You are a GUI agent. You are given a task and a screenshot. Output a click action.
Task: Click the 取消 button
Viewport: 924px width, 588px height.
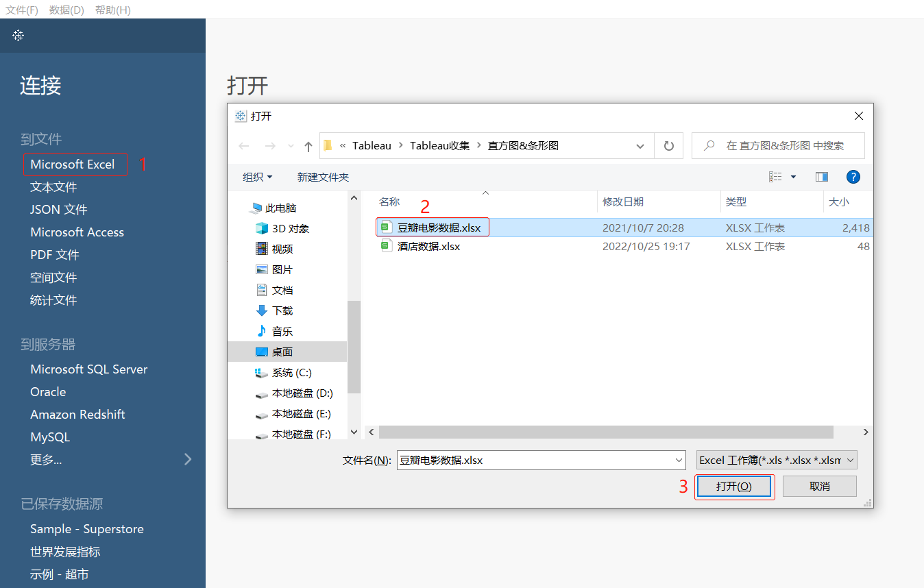(x=820, y=486)
